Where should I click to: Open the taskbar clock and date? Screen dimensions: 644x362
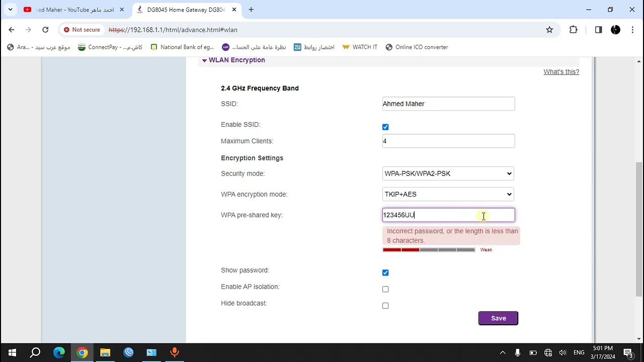604,352
